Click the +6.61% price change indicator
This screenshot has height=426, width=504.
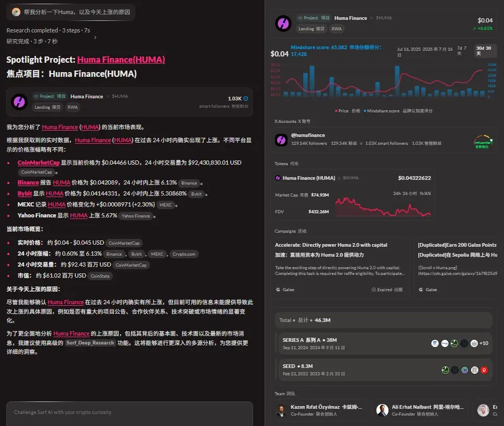coord(483,28)
